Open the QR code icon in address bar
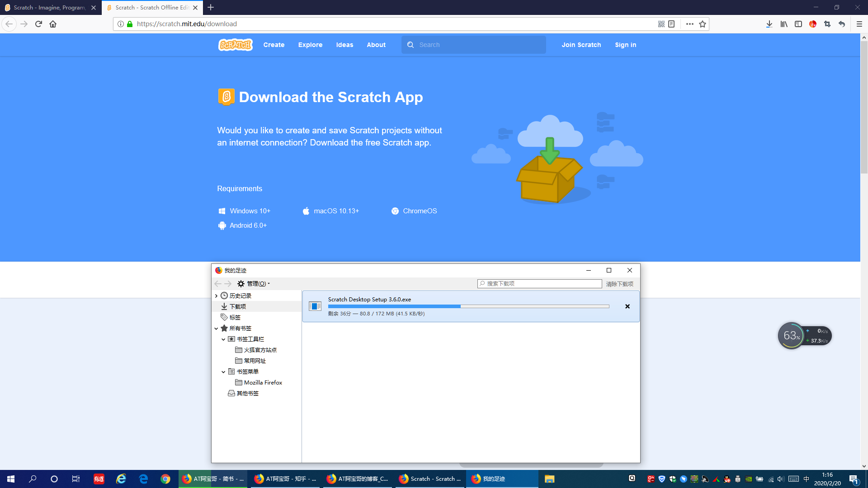Screen dimensions: 868x488 pyautogui.click(x=661, y=24)
